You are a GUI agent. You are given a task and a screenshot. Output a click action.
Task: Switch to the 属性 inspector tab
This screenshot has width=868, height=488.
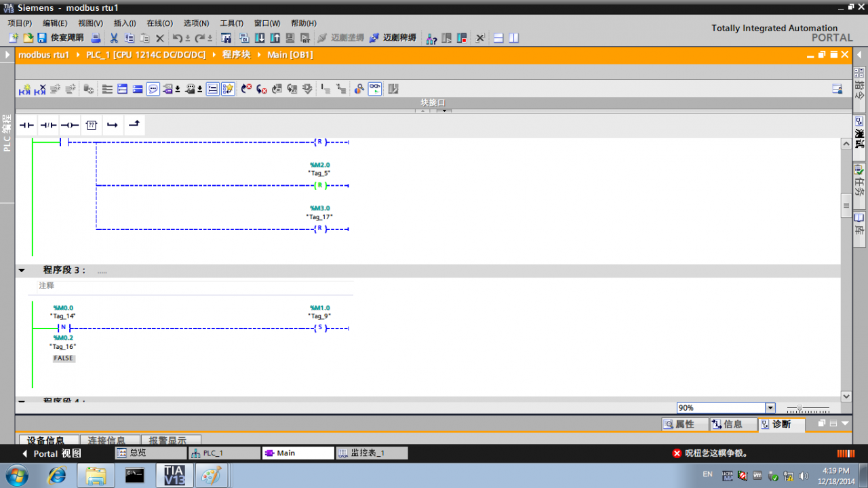point(684,424)
